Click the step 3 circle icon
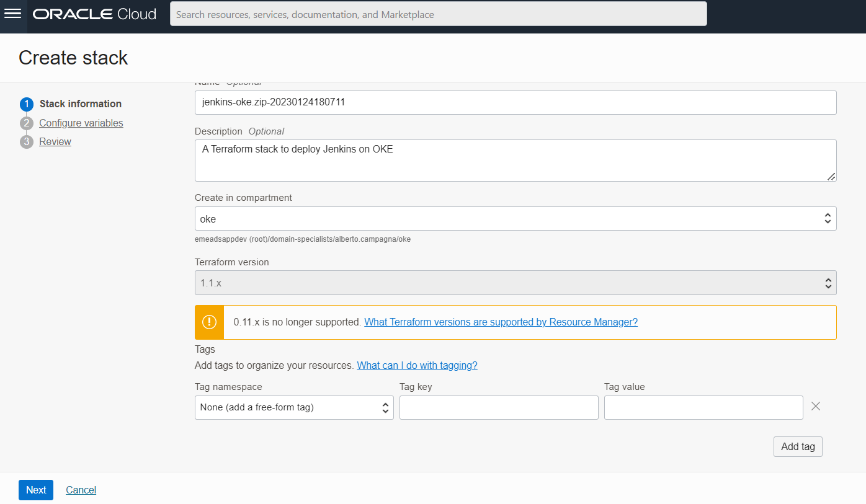The height and width of the screenshot is (504, 866). pyautogui.click(x=26, y=142)
